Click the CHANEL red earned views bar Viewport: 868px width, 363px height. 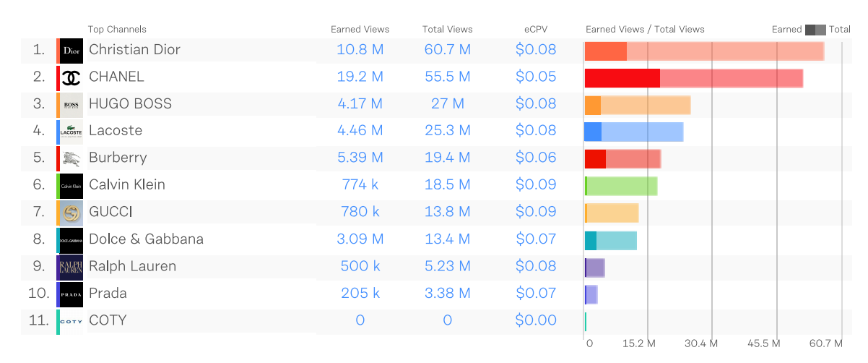[x=622, y=78]
